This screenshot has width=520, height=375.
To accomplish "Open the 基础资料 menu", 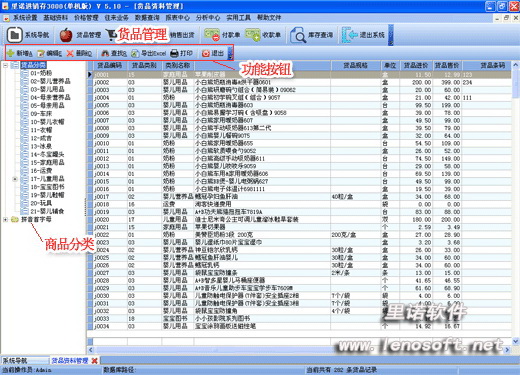I will point(56,18).
